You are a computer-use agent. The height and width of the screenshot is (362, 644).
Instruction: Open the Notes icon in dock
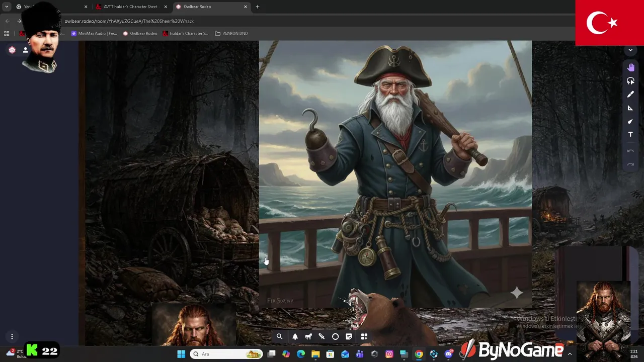pyautogui.click(x=349, y=337)
